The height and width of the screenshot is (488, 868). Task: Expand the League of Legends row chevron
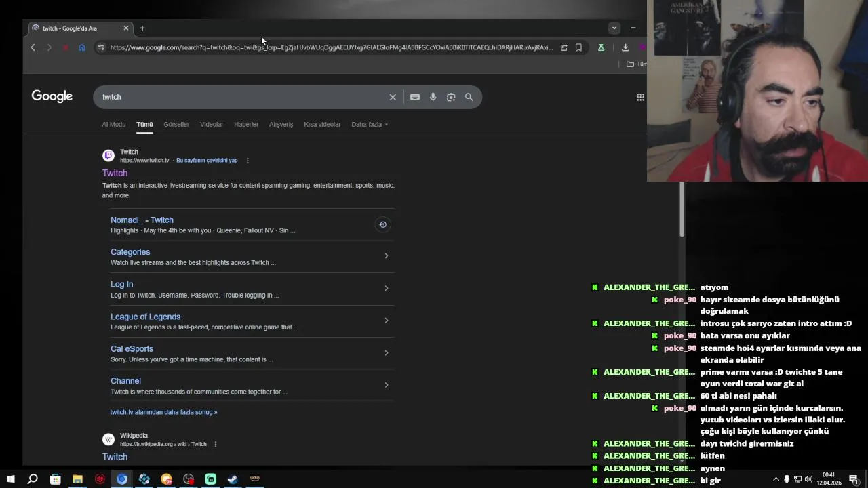pos(387,321)
